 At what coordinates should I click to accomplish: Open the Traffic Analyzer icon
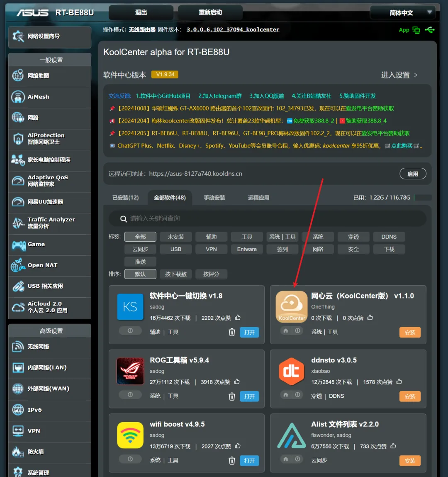click(18, 223)
